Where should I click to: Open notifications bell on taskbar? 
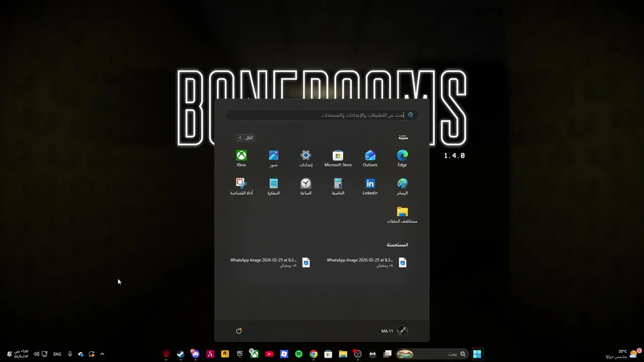[9, 354]
